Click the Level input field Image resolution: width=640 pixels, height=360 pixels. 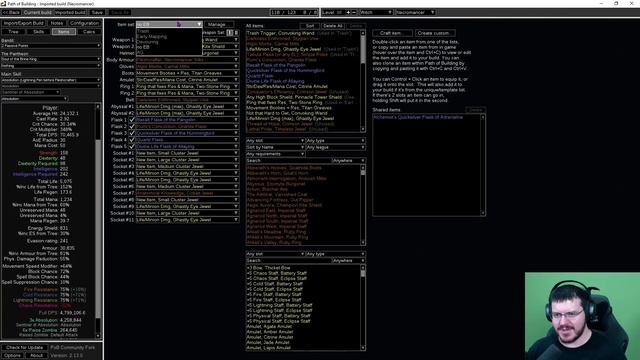click(x=338, y=12)
